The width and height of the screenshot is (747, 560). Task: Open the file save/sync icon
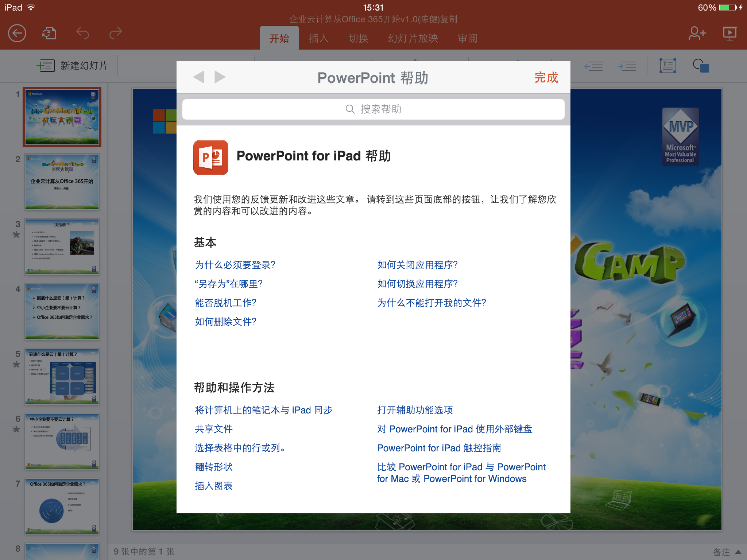click(49, 34)
